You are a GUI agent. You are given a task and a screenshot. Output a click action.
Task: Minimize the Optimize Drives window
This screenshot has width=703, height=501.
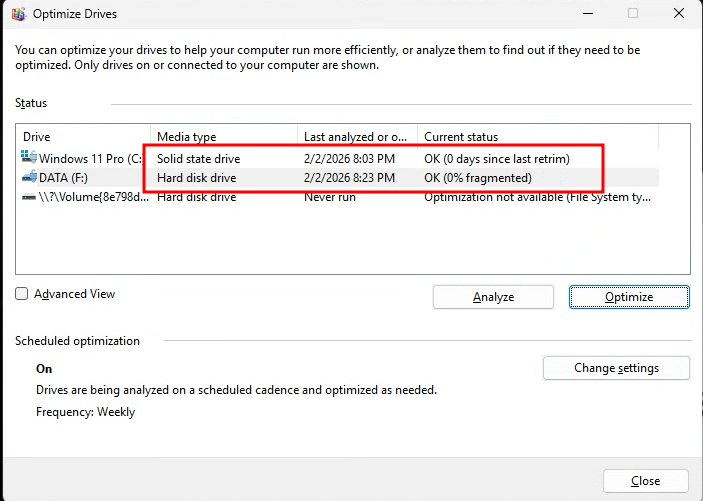tap(586, 13)
